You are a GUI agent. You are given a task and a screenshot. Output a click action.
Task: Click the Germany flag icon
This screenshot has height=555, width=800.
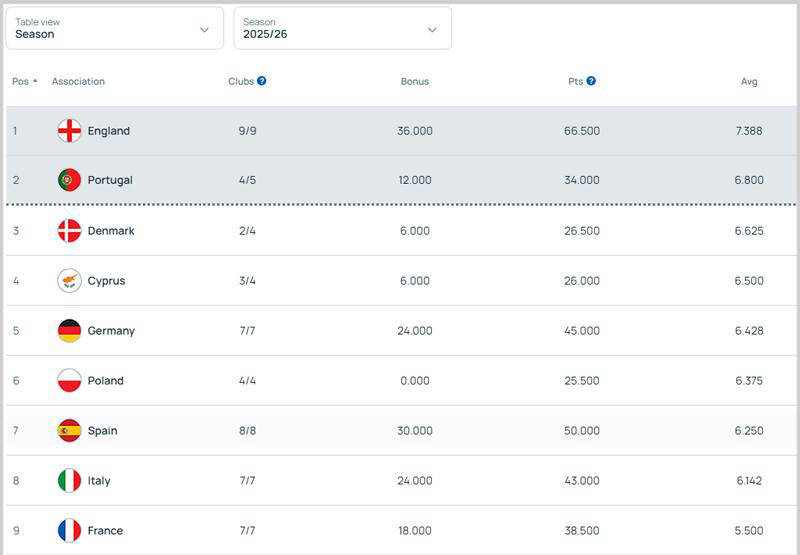point(69,331)
